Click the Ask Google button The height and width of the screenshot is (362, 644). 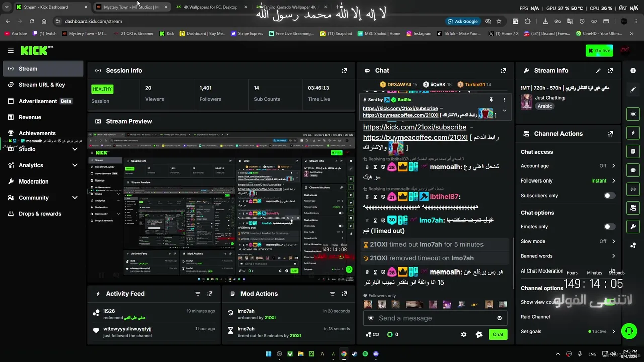point(462,21)
